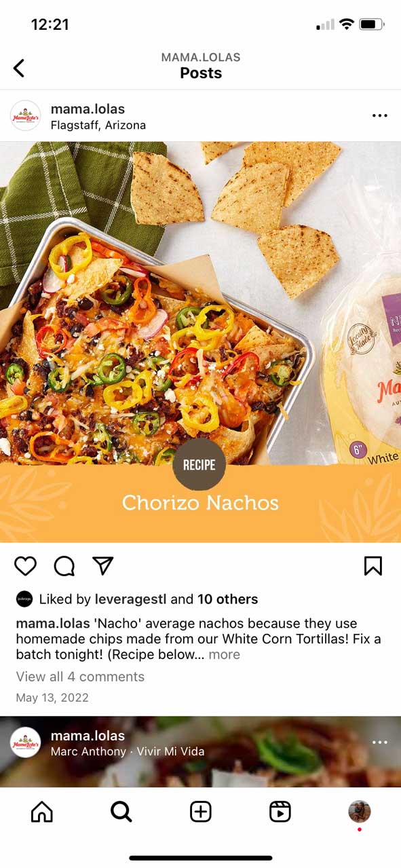The width and height of the screenshot is (401, 868).
Task: Open three-dot menu on Marc Anthony post
Action: [380, 742]
